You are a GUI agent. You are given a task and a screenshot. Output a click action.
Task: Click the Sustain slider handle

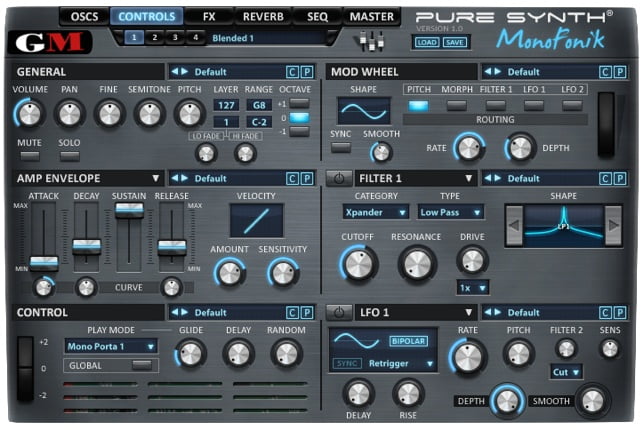point(129,209)
